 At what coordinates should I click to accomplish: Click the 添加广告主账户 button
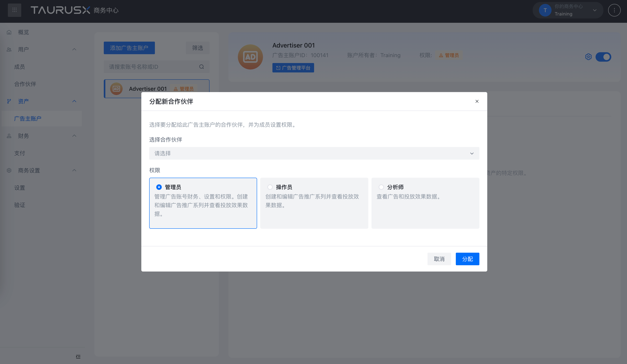(x=129, y=48)
